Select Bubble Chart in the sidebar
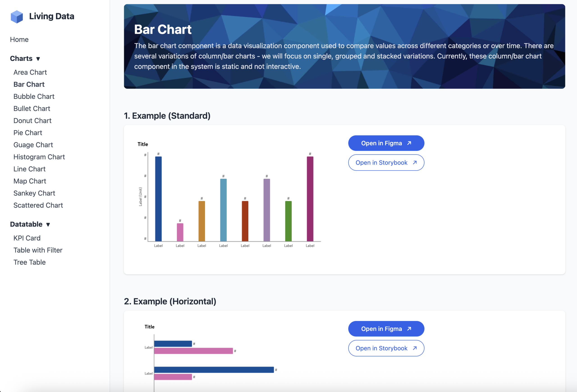Screen dimensions: 577x392 (x=34, y=96)
